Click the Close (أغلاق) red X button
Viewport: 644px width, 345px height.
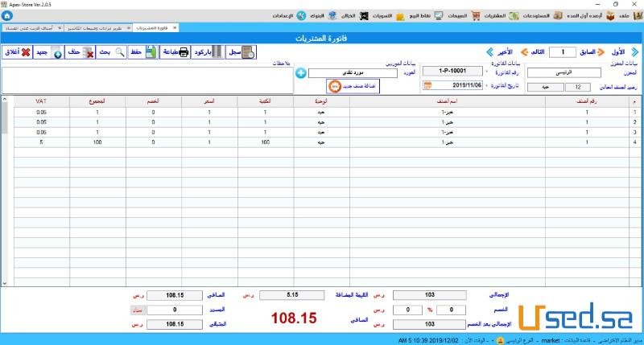tap(17, 52)
